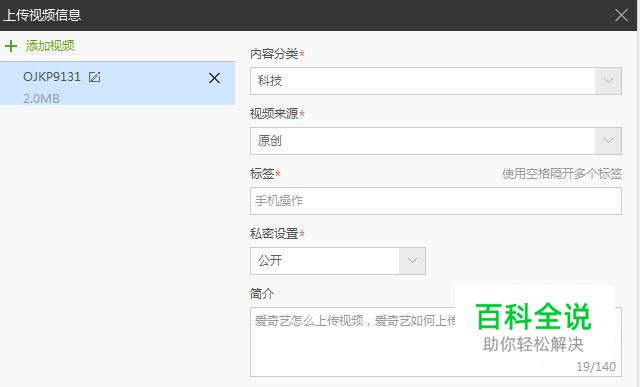Click the 原创 source combo box

(x=436, y=141)
